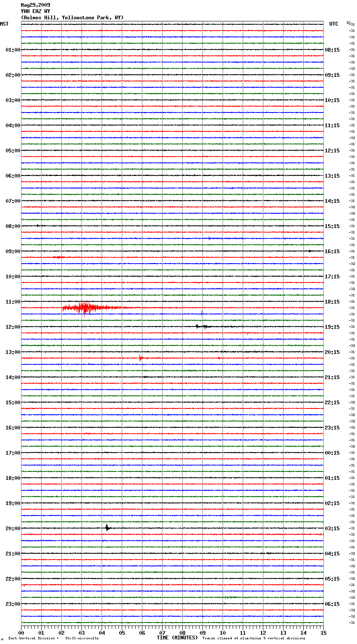Click the 19:00 MST time label

[x=13, y=503]
